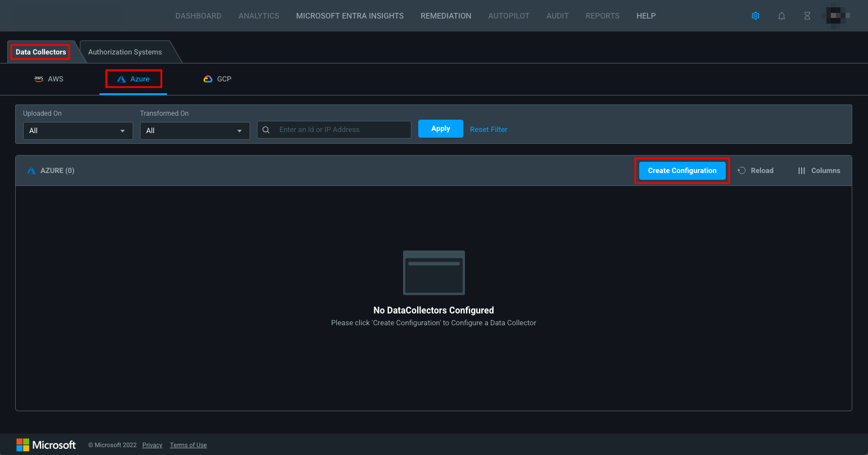This screenshot has width=868, height=455.
Task: Open the Uploaded On filter dropdown
Action: pos(78,130)
